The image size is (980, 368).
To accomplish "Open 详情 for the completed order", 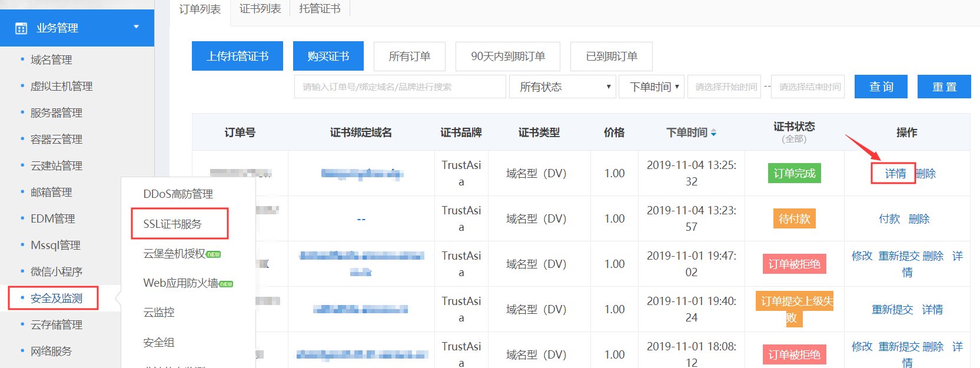I will coord(895,174).
